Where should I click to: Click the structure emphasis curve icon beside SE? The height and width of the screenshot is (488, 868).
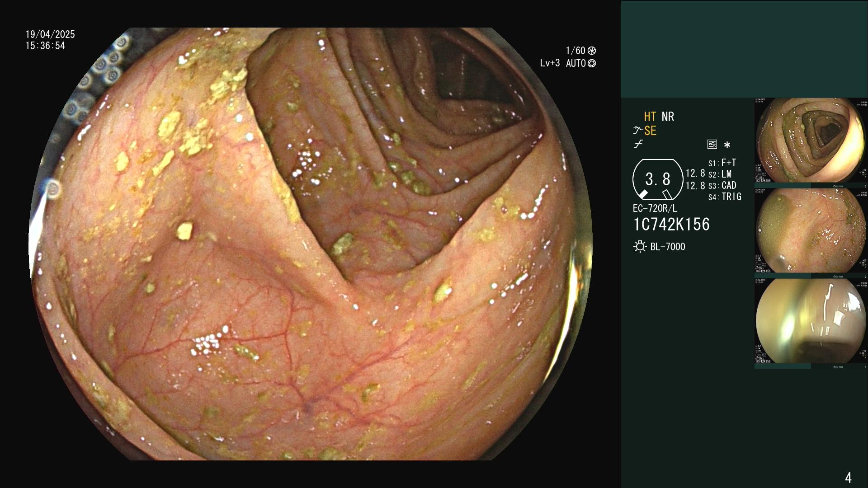[638, 131]
